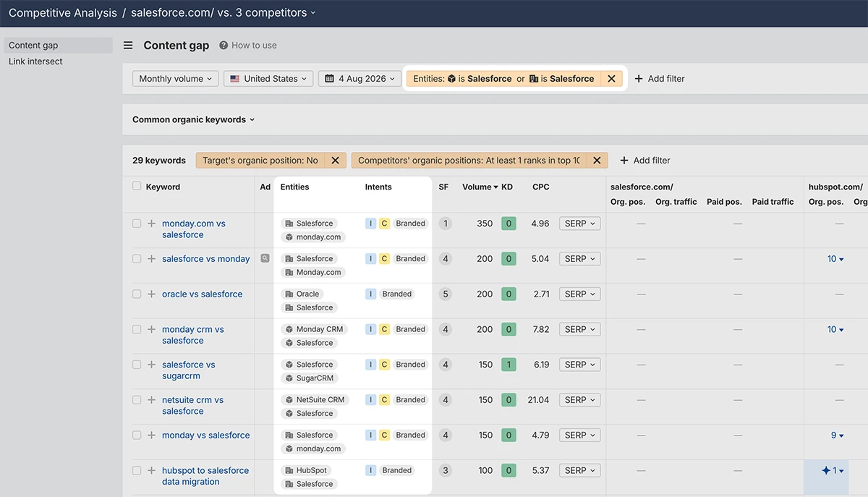Screen dimensions: 868x497
Task: Click the KD badge 1 for salesforce vs sugarcrm
Action: [509, 365]
